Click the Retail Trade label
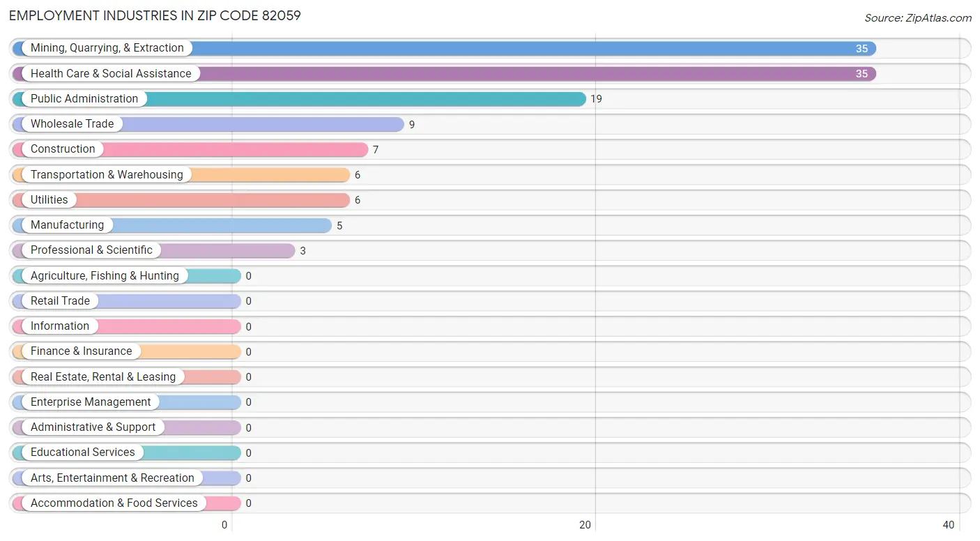 point(60,300)
